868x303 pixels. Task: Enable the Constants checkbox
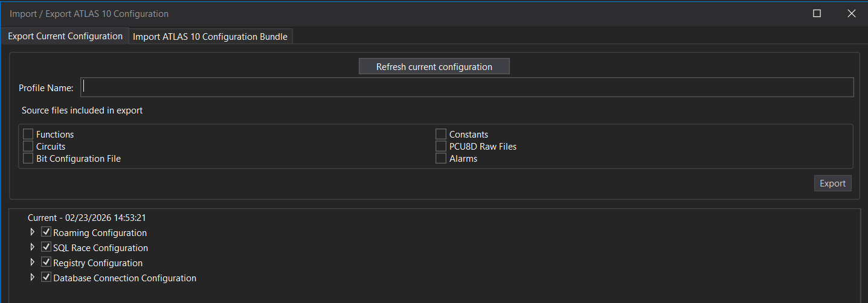pos(441,134)
